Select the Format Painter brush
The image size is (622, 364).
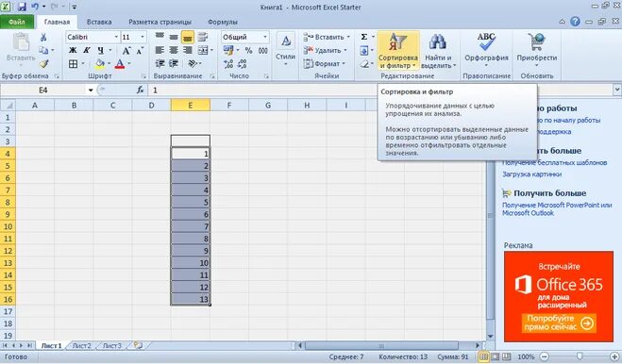pos(43,63)
